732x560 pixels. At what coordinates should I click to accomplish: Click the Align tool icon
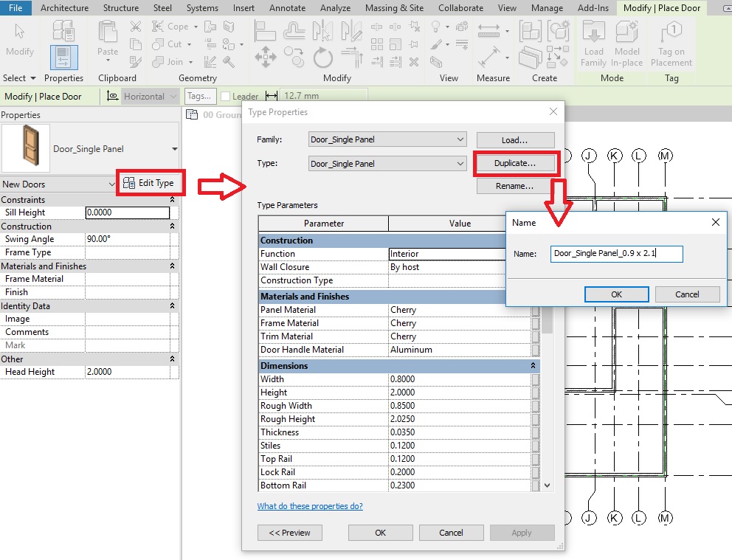(x=266, y=30)
